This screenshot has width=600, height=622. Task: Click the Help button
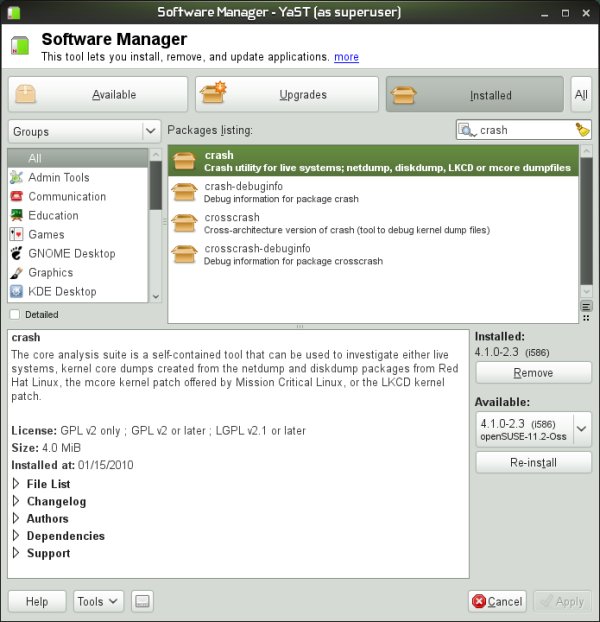[x=37, y=601]
